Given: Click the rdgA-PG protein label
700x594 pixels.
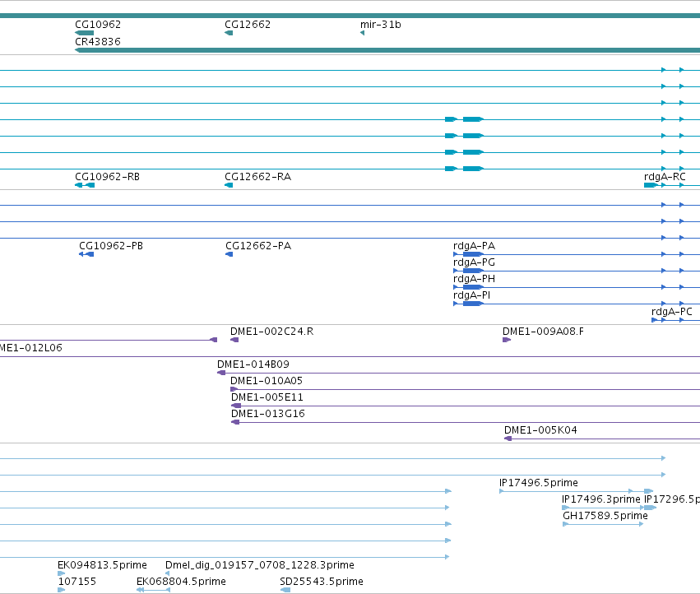Looking at the screenshot, I should [x=474, y=262].
